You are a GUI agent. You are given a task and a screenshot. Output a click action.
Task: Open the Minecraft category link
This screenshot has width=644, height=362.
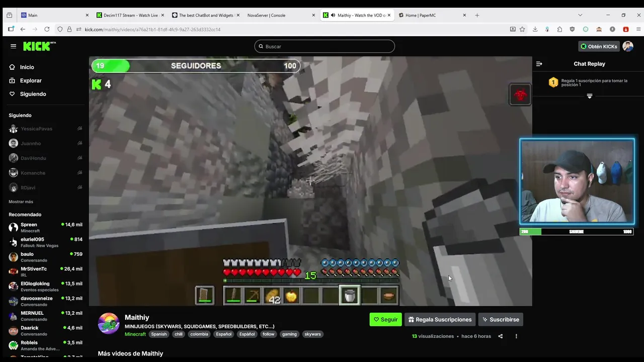[x=135, y=334]
